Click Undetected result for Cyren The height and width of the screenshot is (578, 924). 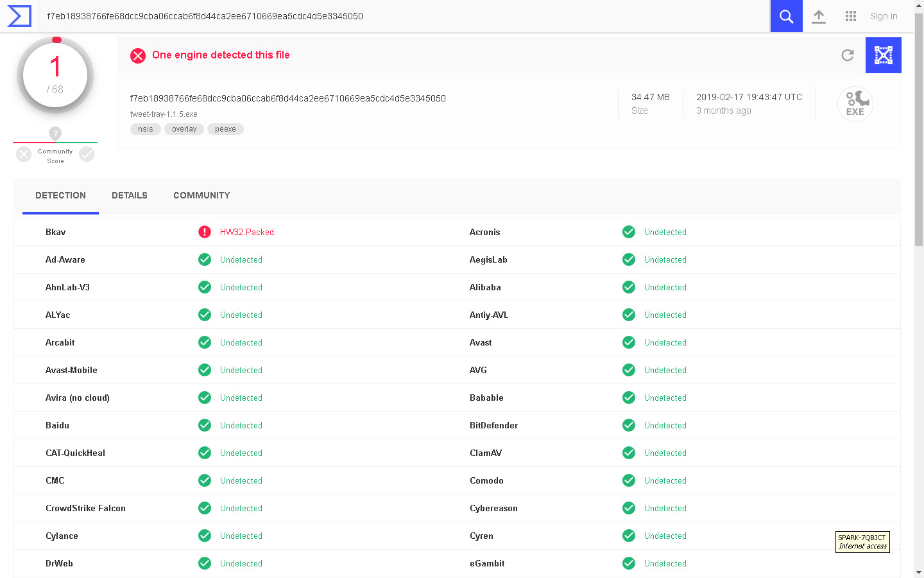665,536
